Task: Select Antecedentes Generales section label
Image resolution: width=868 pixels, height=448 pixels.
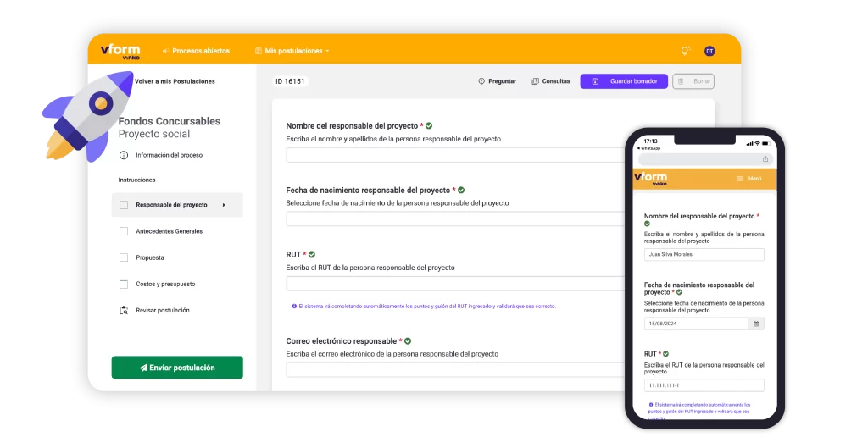Action: tap(170, 231)
